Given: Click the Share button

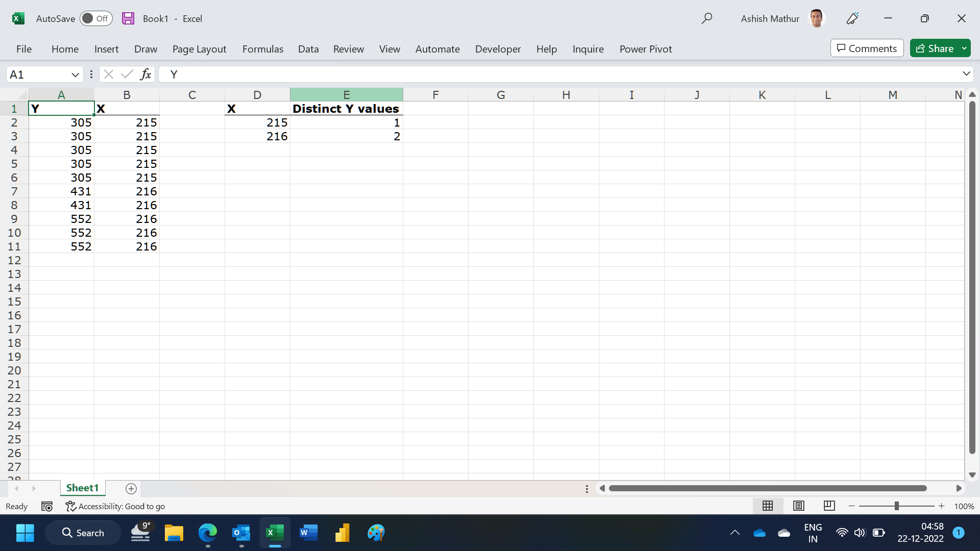Looking at the screenshot, I should point(935,48).
